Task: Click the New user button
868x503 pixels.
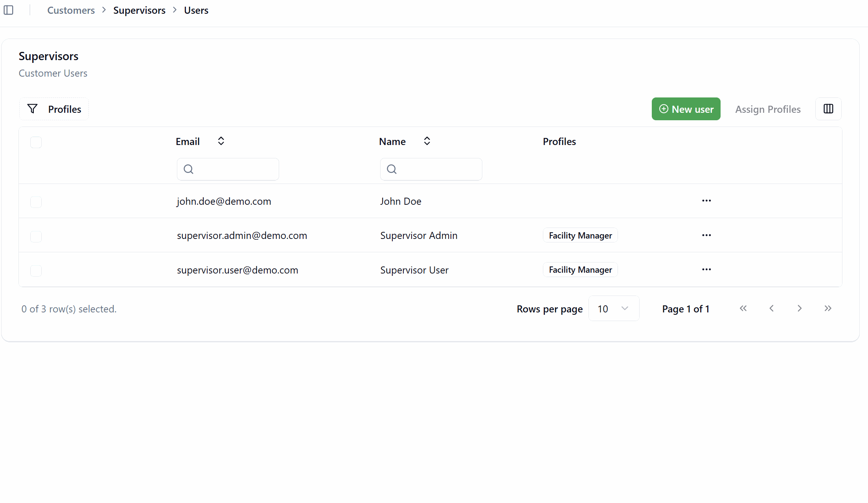Action: [x=686, y=109]
